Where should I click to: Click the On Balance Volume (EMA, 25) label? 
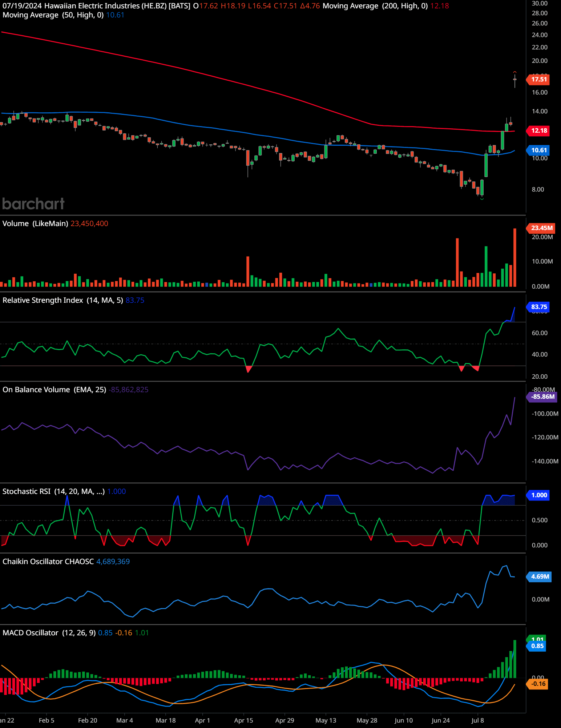pyautogui.click(x=54, y=390)
